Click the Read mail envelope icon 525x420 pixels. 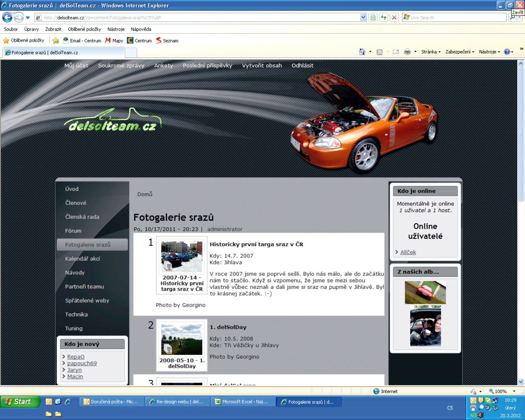[396, 52]
